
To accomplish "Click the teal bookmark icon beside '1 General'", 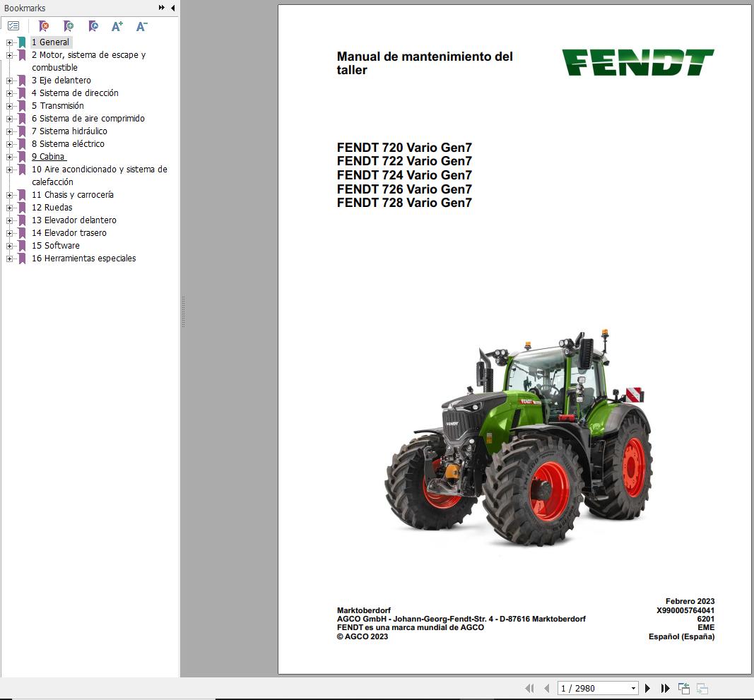I will (x=22, y=42).
